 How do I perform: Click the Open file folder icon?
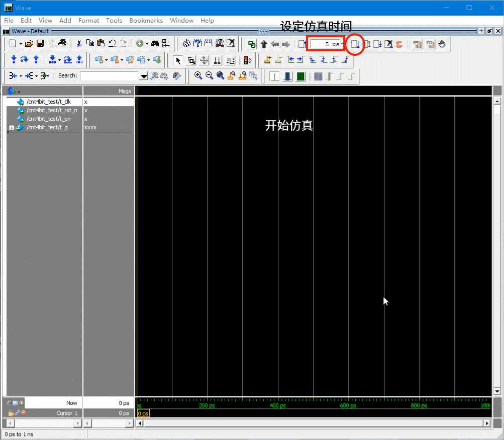[29, 43]
